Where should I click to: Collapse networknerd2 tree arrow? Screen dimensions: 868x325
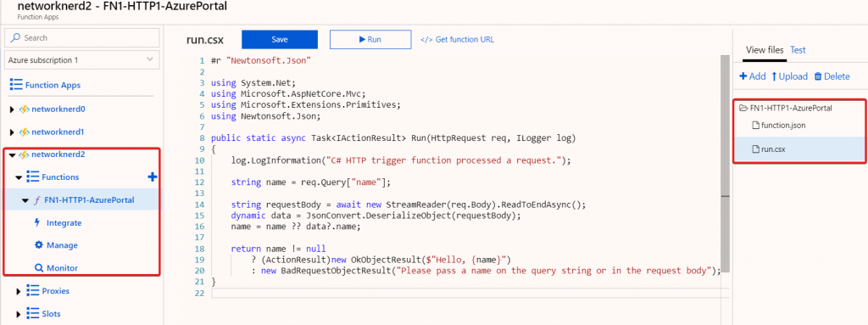click(x=12, y=154)
